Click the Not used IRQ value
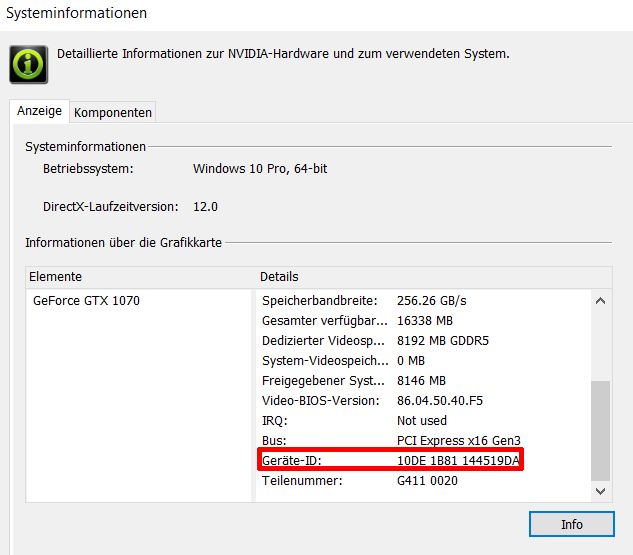Screen dimensions: 633x555 click(422, 421)
